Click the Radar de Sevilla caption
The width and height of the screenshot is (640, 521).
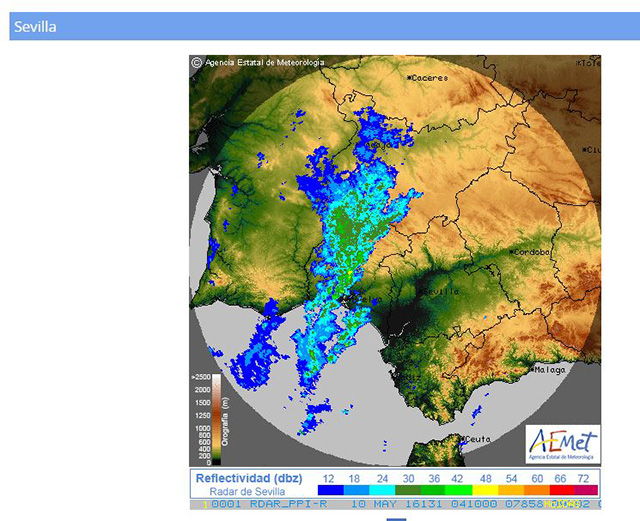click(x=246, y=491)
